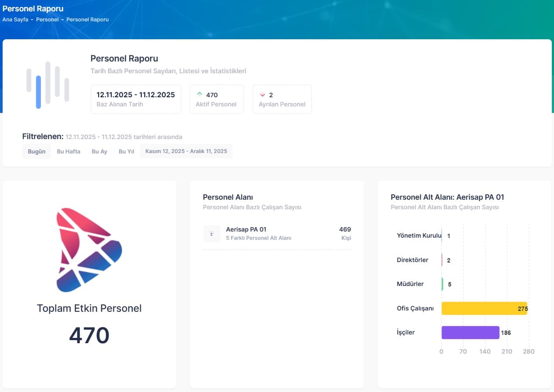Click the 470 total personnel count

[89, 335]
